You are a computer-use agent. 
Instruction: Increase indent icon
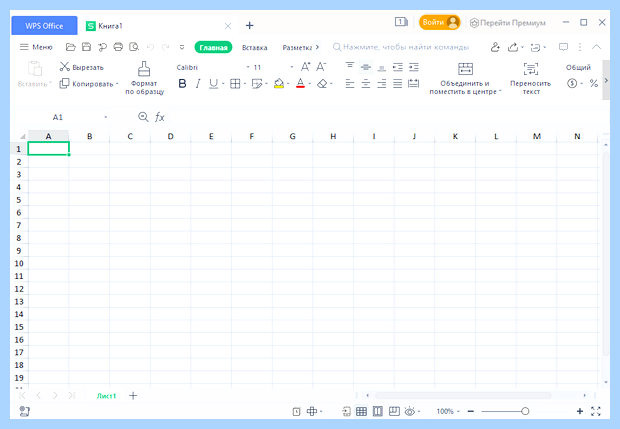414,67
